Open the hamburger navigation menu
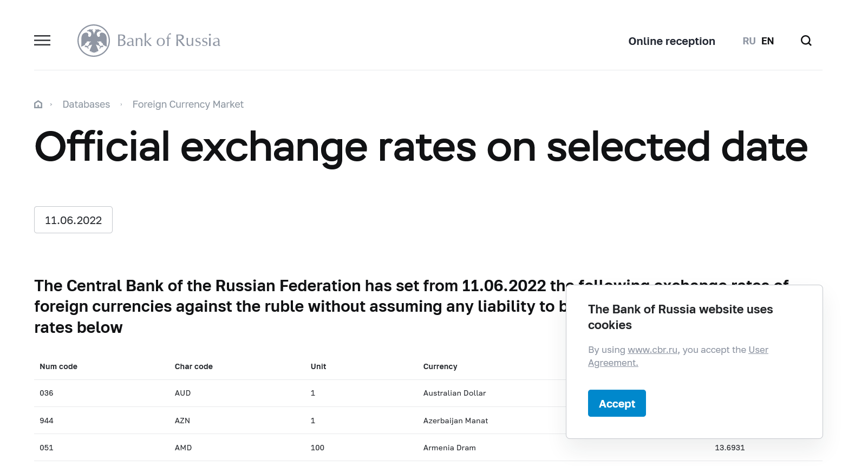868x466 pixels. pyautogui.click(x=42, y=41)
